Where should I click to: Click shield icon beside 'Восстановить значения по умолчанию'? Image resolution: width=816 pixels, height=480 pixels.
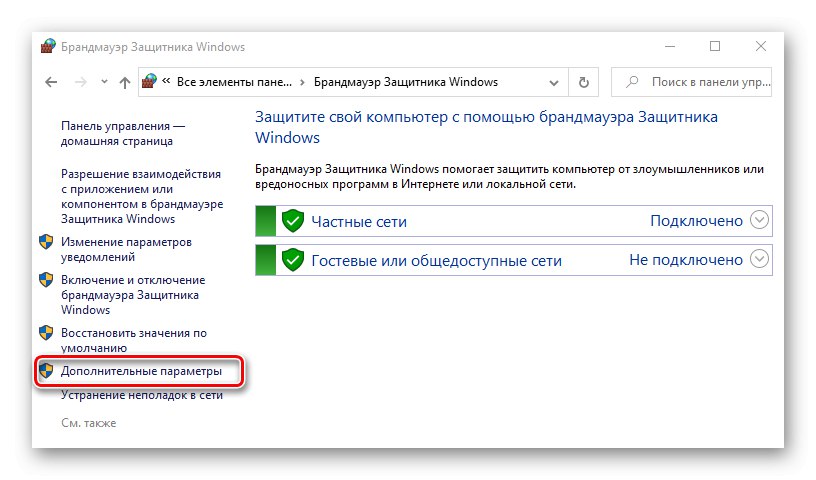(46, 333)
